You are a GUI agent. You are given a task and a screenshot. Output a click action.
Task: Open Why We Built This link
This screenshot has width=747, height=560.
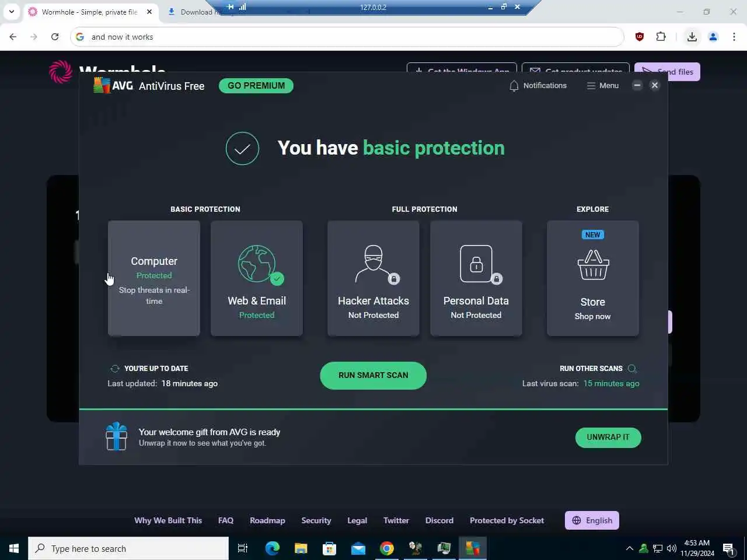click(168, 520)
